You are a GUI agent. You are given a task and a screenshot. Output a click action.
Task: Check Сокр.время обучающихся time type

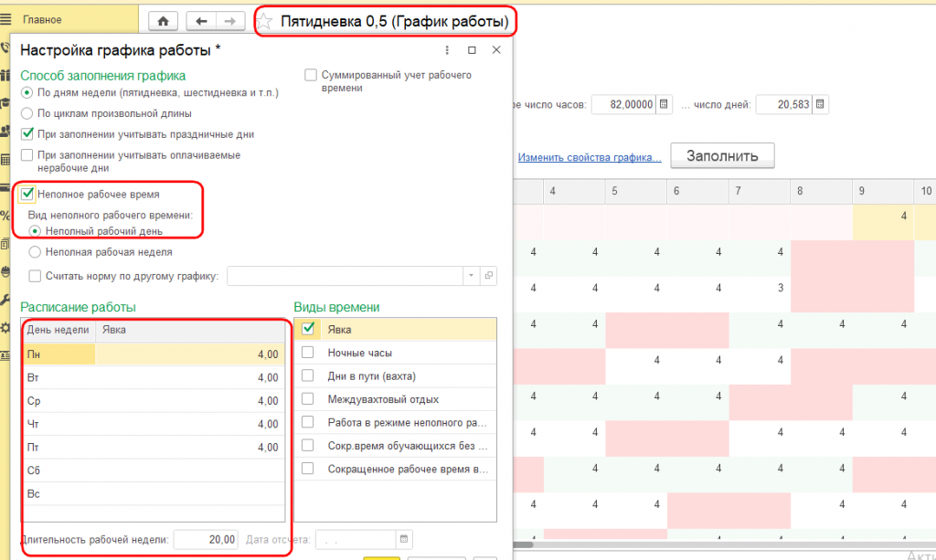(x=307, y=446)
